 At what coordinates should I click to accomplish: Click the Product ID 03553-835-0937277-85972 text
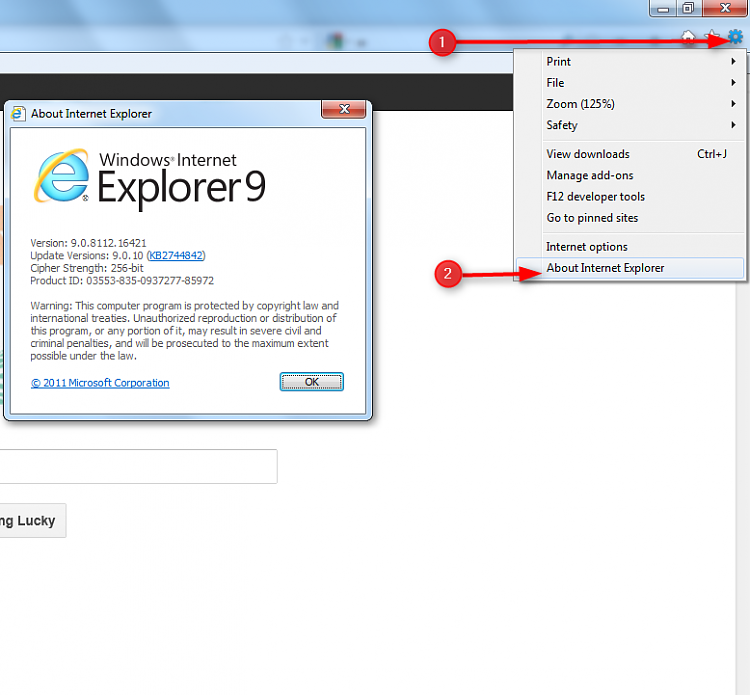click(x=122, y=281)
